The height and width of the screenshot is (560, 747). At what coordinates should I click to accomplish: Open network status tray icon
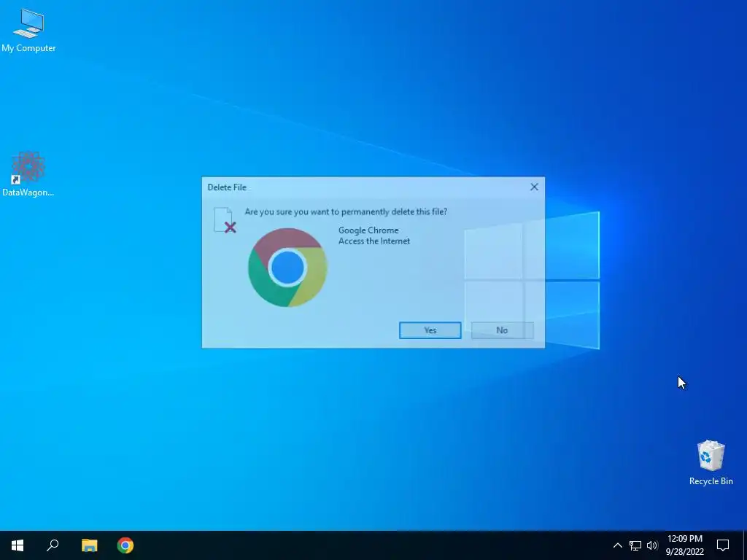tap(635, 545)
